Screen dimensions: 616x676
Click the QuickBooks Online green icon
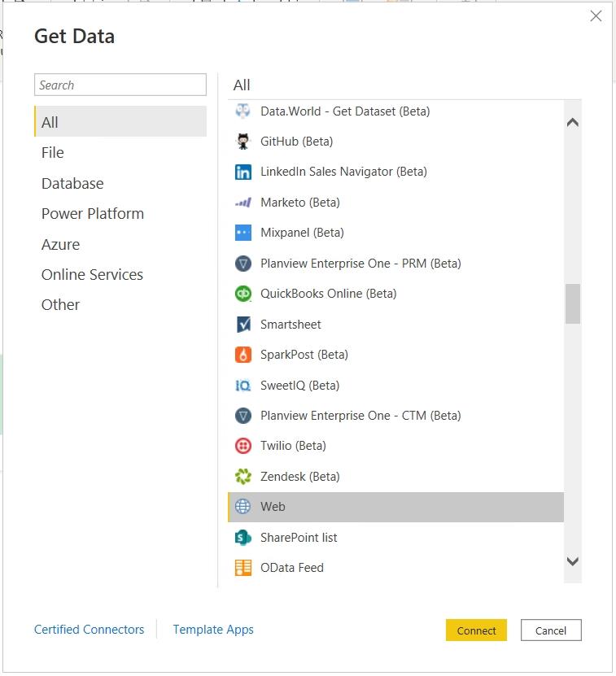[242, 294]
